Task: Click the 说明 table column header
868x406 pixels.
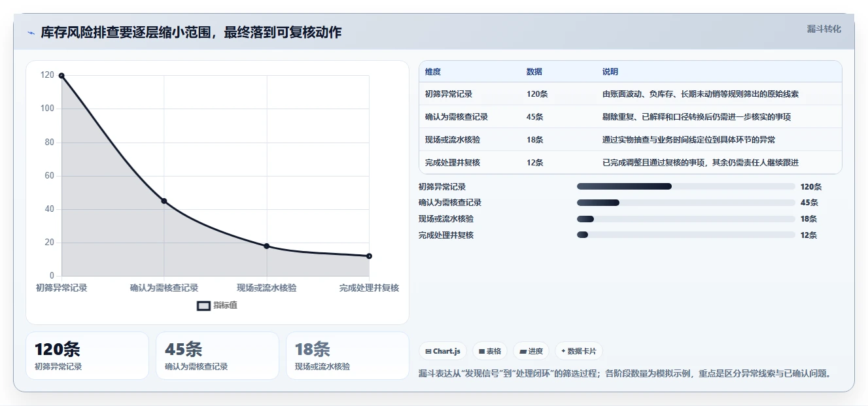Action: pos(610,72)
